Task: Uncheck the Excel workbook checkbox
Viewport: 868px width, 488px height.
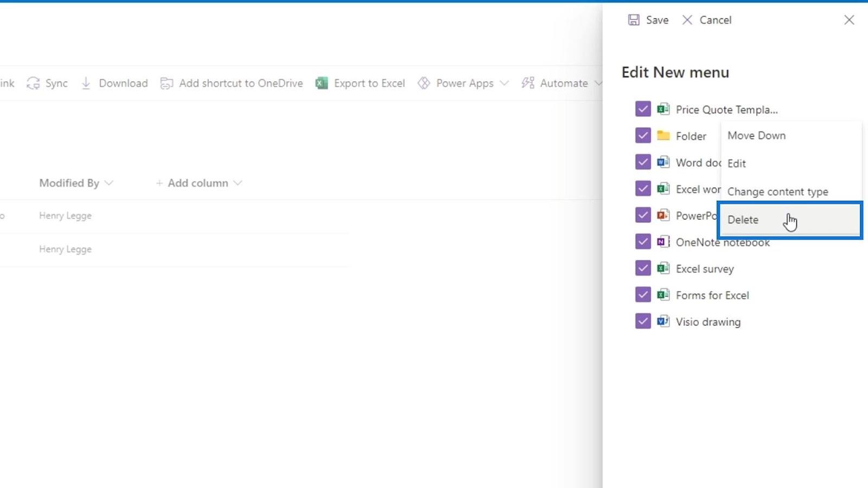Action: click(x=643, y=189)
